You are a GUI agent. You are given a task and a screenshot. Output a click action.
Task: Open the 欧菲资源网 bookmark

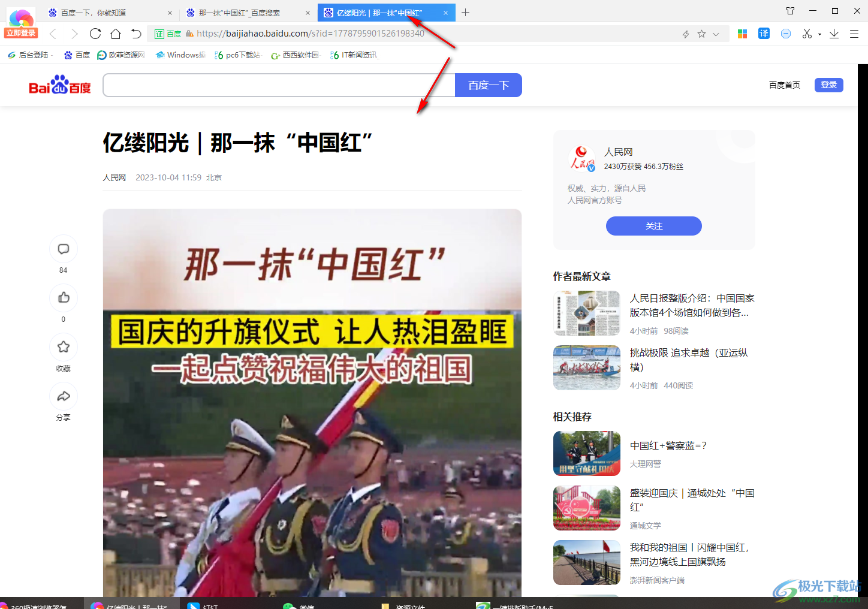pyautogui.click(x=121, y=55)
